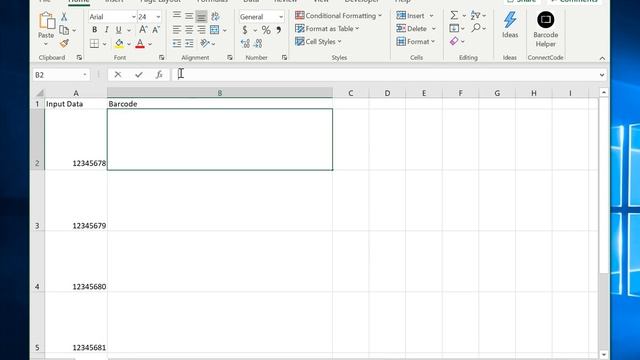
Task: Open the font size 24 dropdown
Action: pos(158,17)
